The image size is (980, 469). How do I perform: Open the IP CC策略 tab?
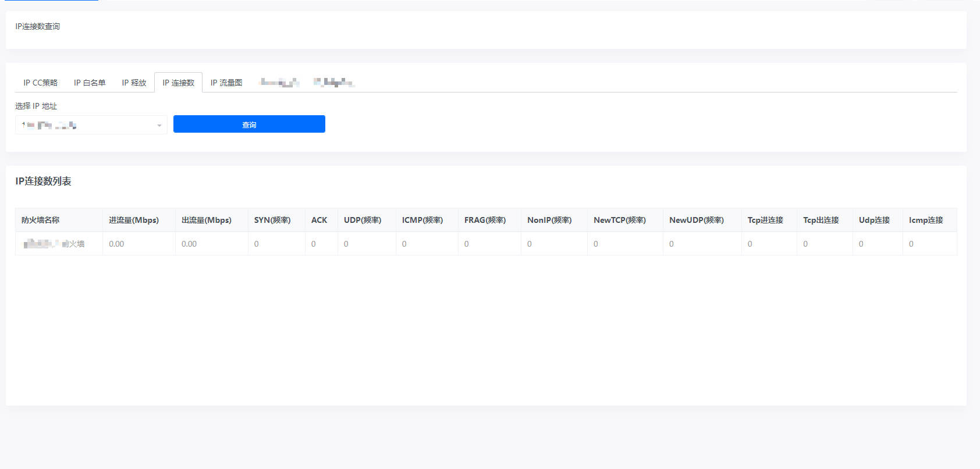click(40, 83)
